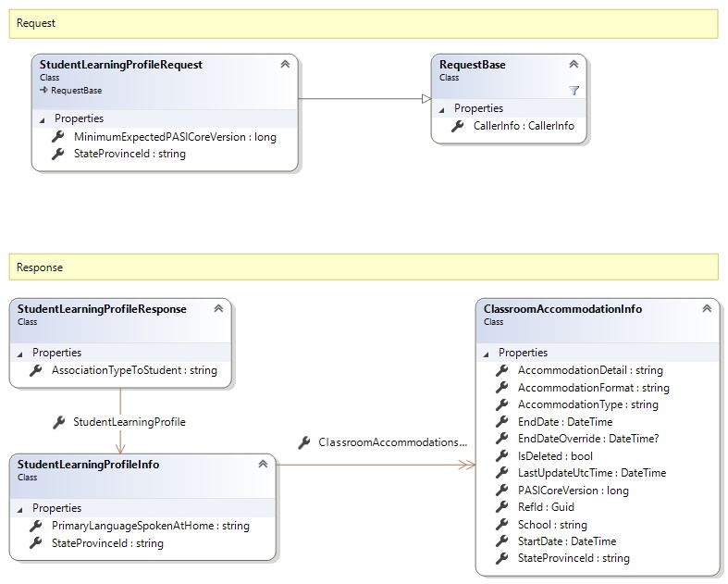The width and height of the screenshot is (728, 584).
Task: Click wrench icon next to MinimumExpectedPASICoreVersion
Action: coord(57,137)
